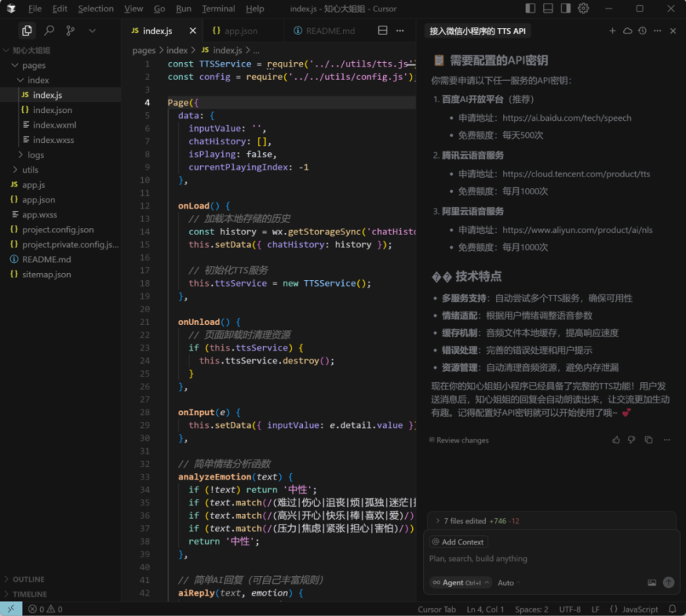Viewport: 686px width, 616px height.
Task: Send the message with arrow button
Action: 669,582
